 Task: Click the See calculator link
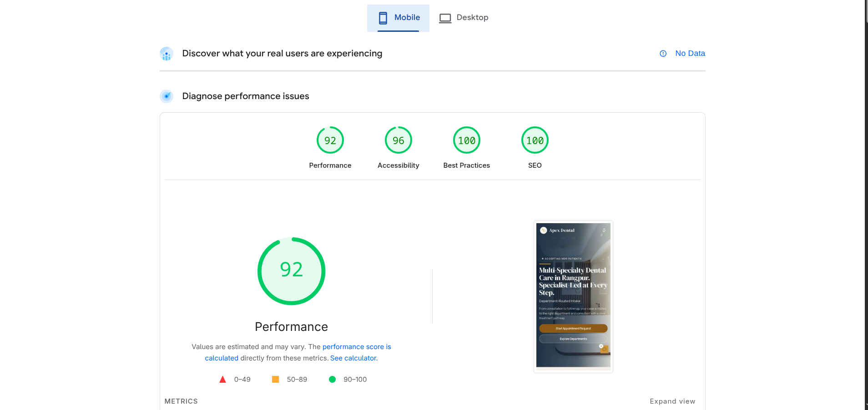pyautogui.click(x=353, y=358)
